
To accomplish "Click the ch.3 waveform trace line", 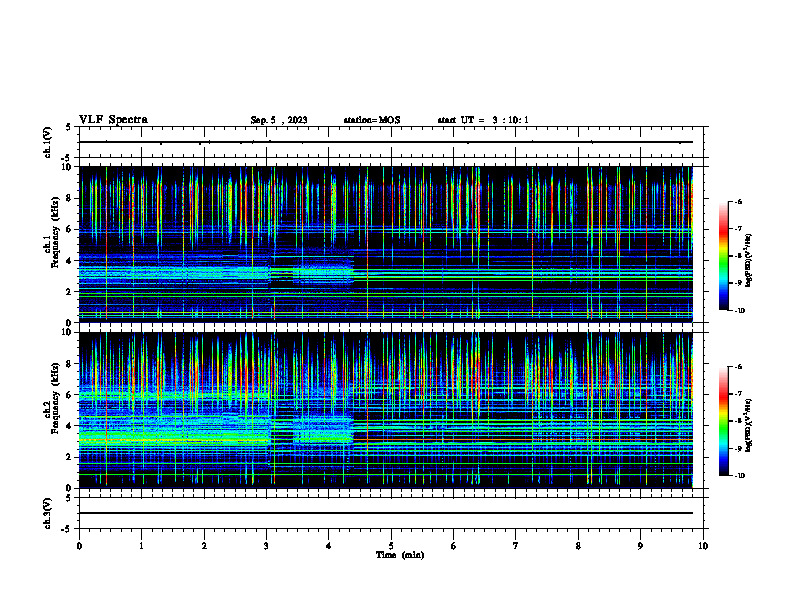I will (x=386, y=513).
